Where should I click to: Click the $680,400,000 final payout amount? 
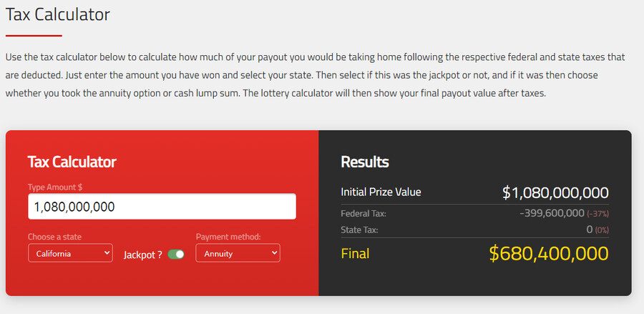pyautogui.click(x=549, y=253)
